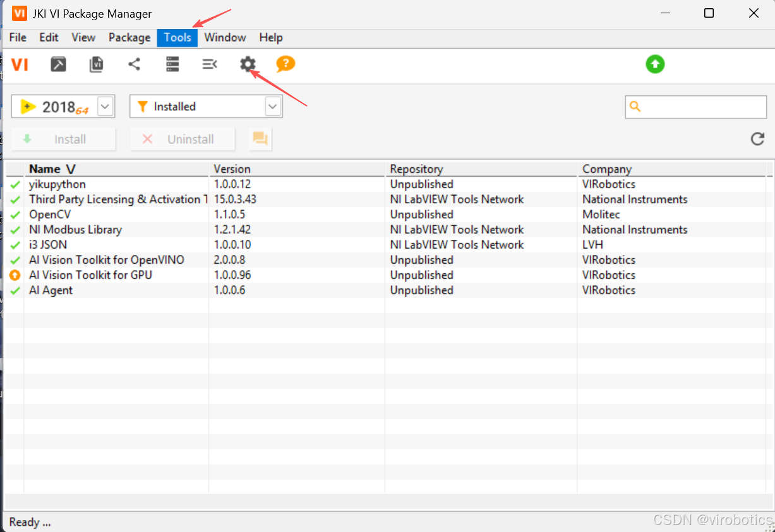Open the Package menu
Image resolution: width=775 pixels, height=532 pixels.
(129, 37)
